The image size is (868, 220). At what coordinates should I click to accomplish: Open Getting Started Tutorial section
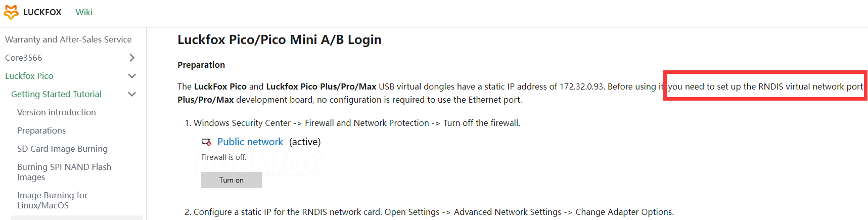(57, 94)
